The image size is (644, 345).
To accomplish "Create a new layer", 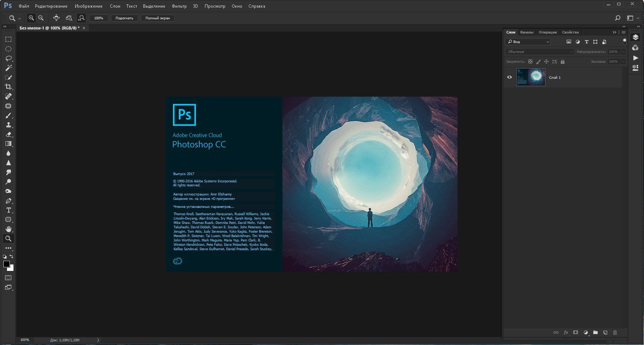I will pyautogui.click(x=605, y=332).
